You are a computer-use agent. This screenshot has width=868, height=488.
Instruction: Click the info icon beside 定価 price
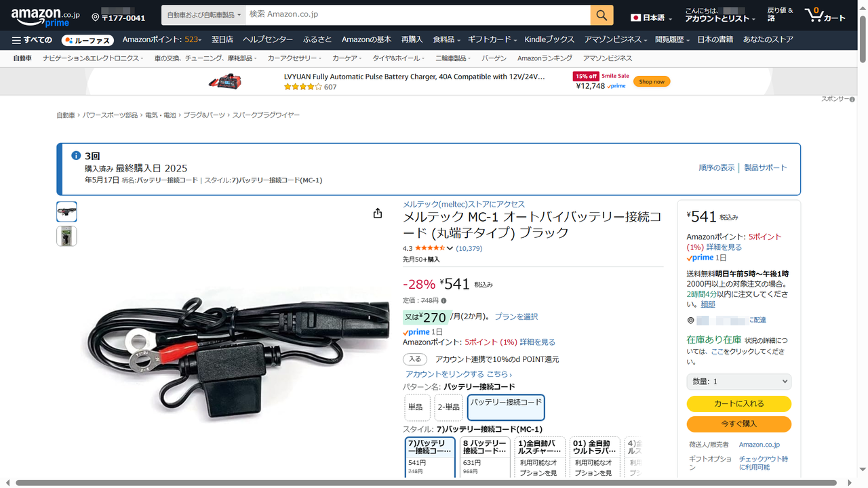coord(443,300)
